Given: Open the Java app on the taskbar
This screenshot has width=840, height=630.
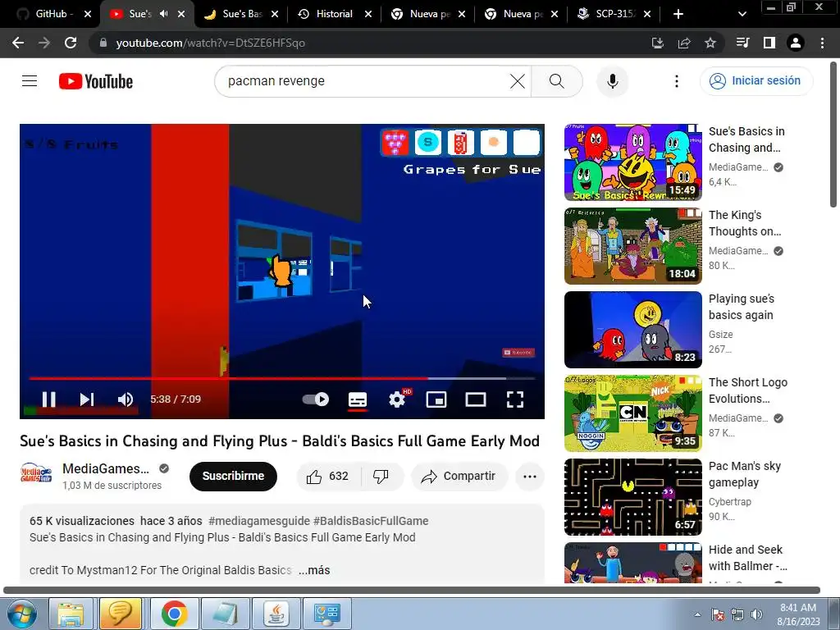Looking at the screenshot, I should pos(276,614).
